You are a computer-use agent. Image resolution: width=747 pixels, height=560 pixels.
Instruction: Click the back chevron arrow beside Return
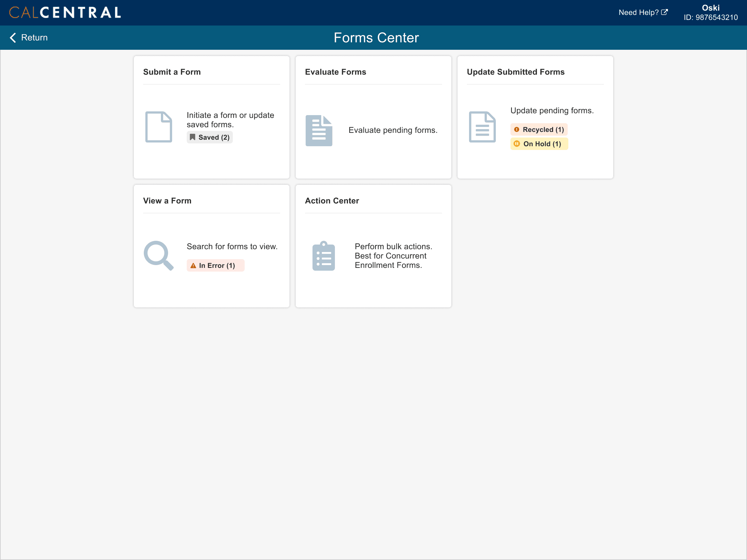tap(13, 37)
